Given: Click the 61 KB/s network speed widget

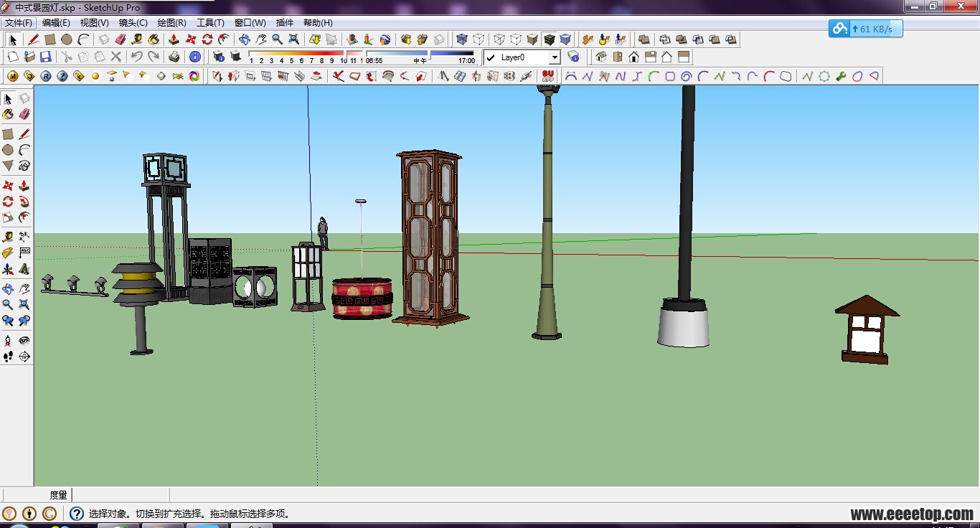Looking at the screenshot, I should (x=865, y=29).
